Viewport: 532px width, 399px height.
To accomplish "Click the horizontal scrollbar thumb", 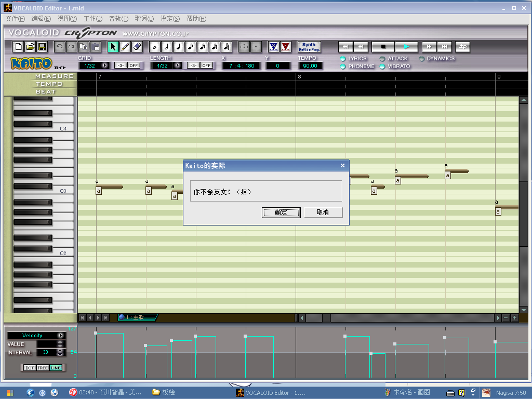I will click(x=326, y=317).
